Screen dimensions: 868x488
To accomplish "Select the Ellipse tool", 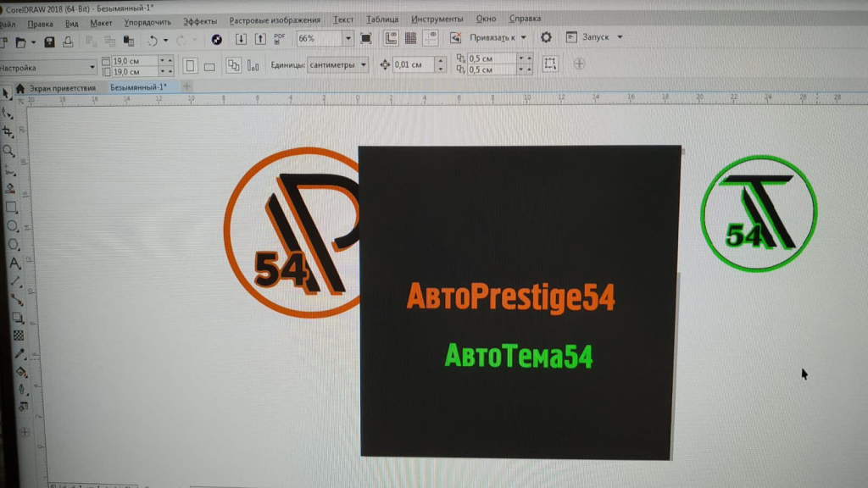I will 12,226.
